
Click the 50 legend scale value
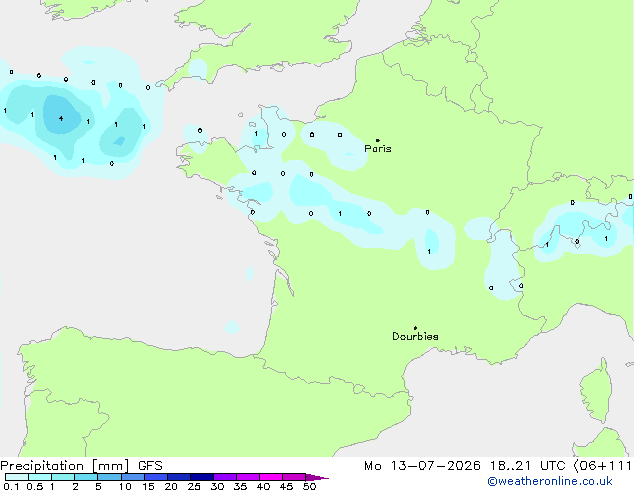(309, 486)
